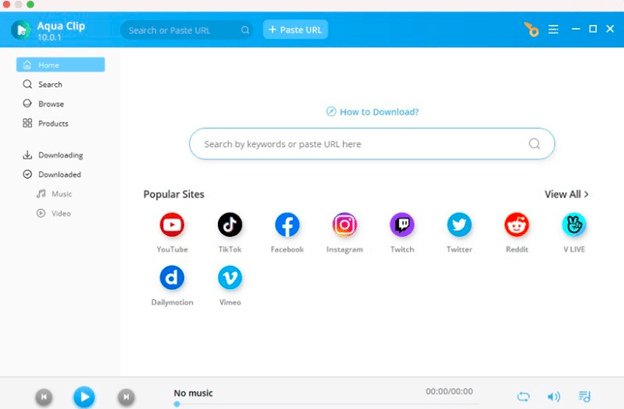Skip to next track

point(126,397)
